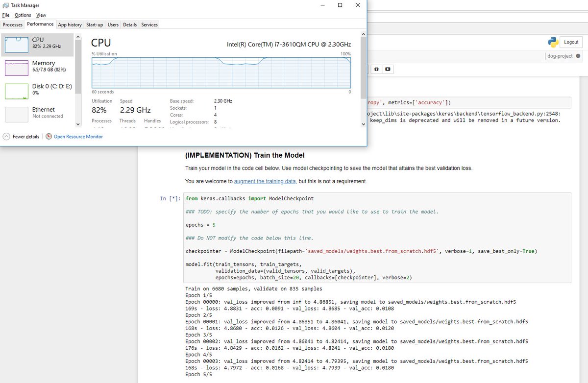Click the 'epochs = 5' code line
The height and width of the screenshot is (383, 588).
click(x=200, y=225)
